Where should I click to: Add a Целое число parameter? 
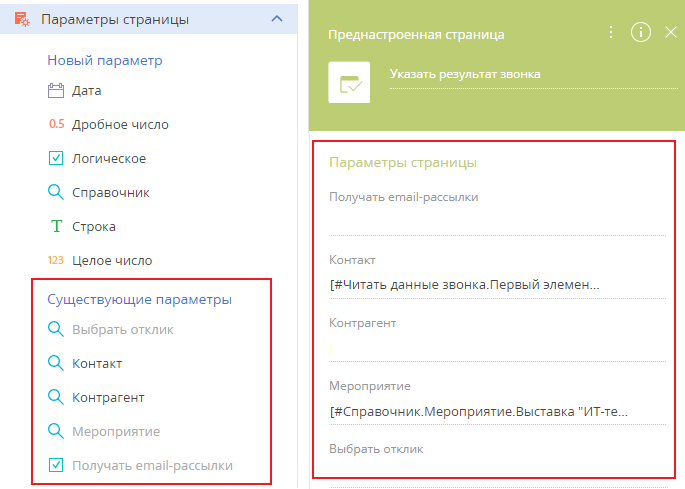(112, 261)
